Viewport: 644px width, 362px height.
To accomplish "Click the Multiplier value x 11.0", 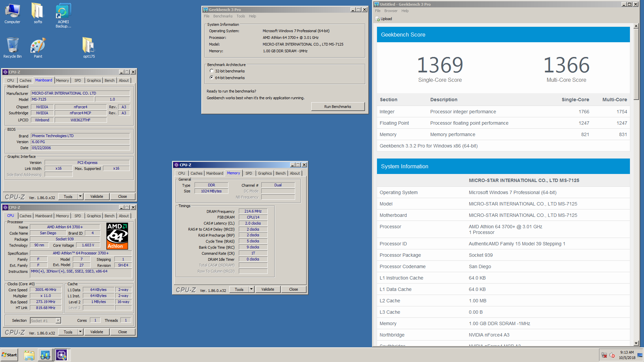I will tap(46, 296).
